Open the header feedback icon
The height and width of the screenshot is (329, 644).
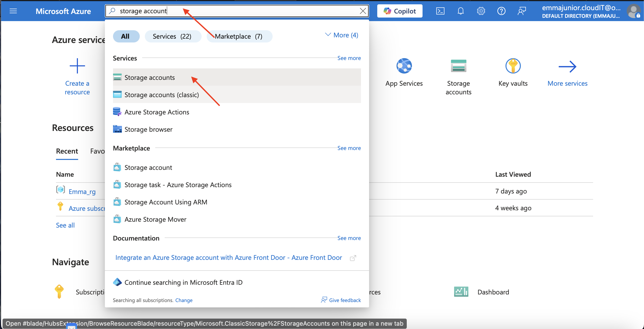click(522, 11)
